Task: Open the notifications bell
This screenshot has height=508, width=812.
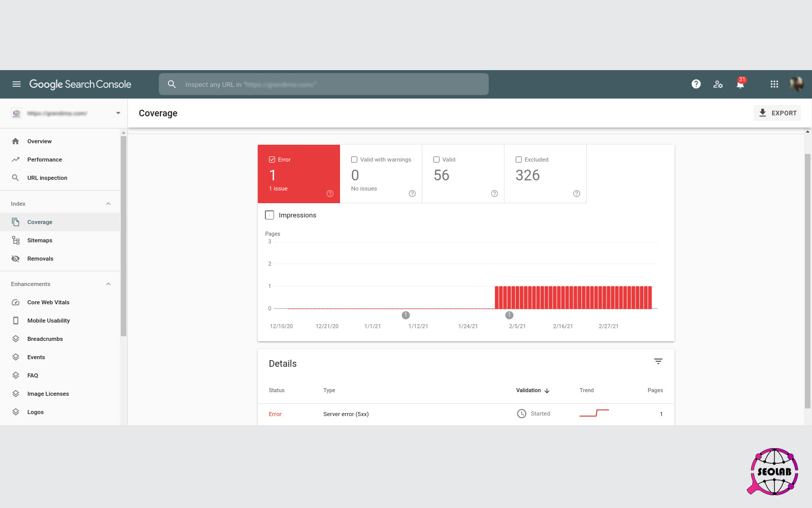Action: [x=740, y=84]
